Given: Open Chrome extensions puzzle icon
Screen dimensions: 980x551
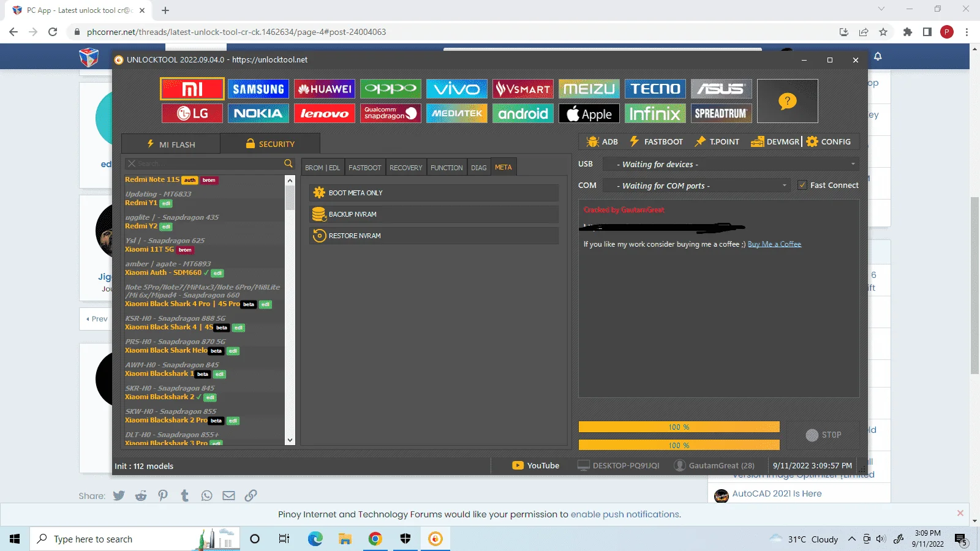Looking at the screenshot, I should click(x=908, y=32).
